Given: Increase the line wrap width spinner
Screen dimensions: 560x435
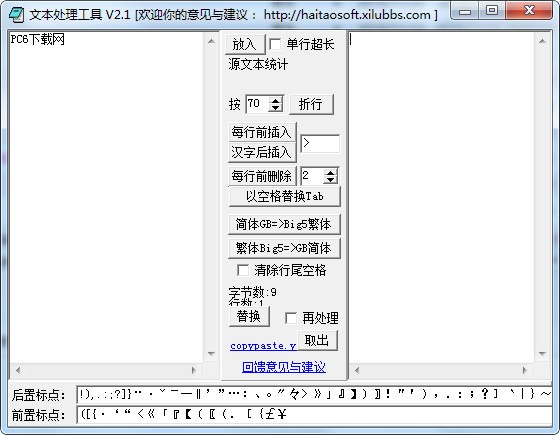Looking at the screenshot, I should (275, 101).
